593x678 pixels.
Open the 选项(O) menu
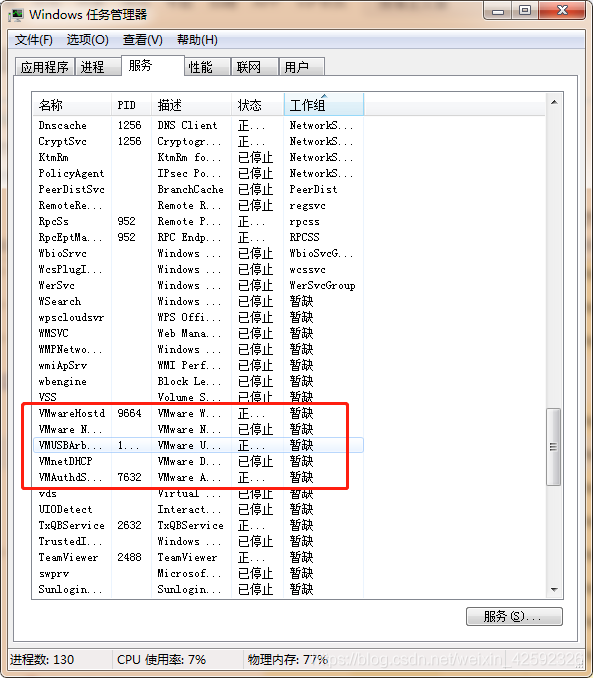tap(87, 40)
